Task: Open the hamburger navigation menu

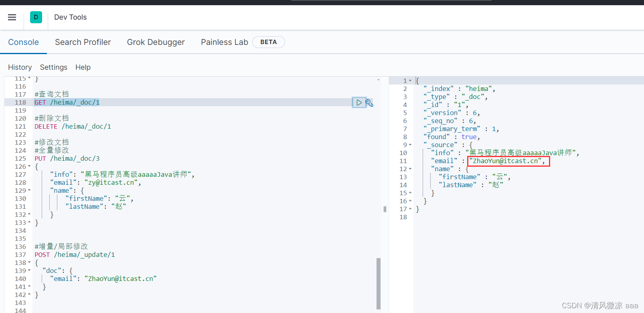Action: pos(12,17)
